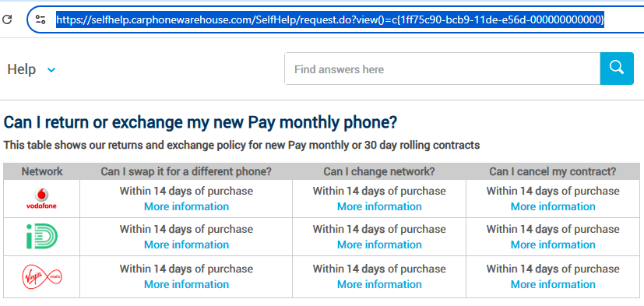Screen dimensions: 644x306
Task: Click the browser reload icon
Action: 7,19
